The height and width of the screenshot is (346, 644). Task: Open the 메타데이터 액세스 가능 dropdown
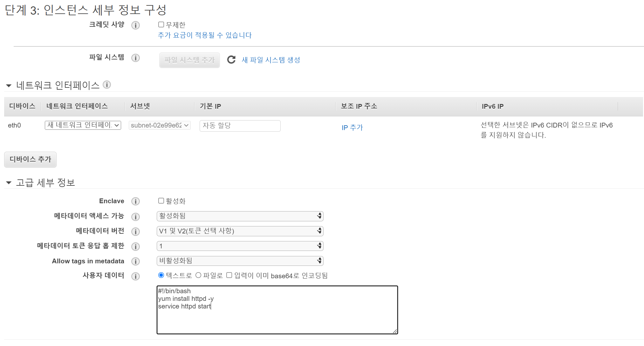pyautogui.click(x=240, y=216)
